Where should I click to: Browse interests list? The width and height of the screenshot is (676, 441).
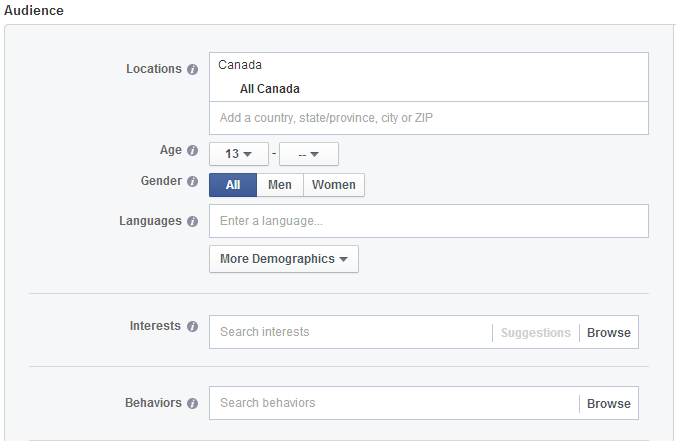[x=609, y=333]
